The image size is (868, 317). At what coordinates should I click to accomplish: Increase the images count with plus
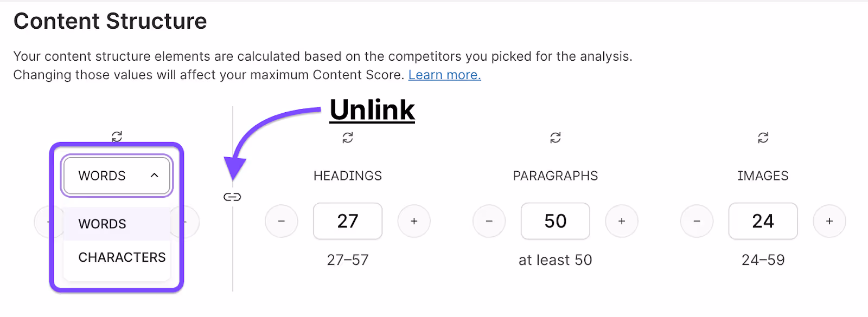[x=829, y=221]
